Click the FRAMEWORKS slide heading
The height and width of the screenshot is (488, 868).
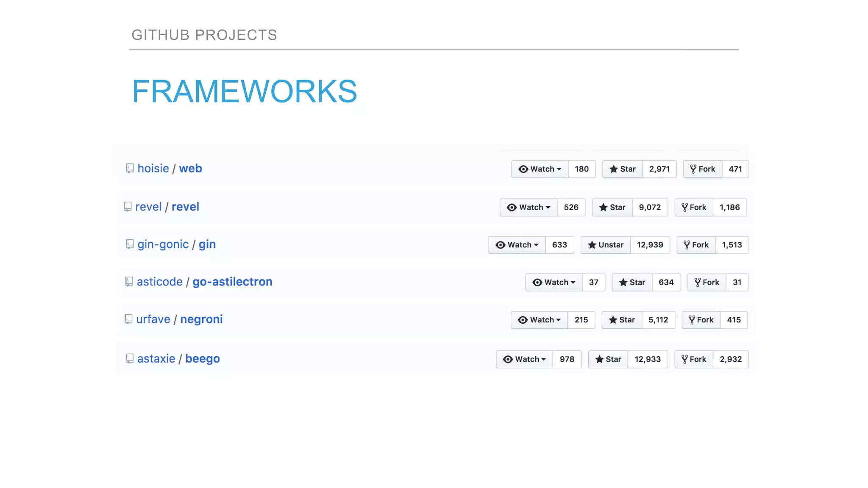245,91
